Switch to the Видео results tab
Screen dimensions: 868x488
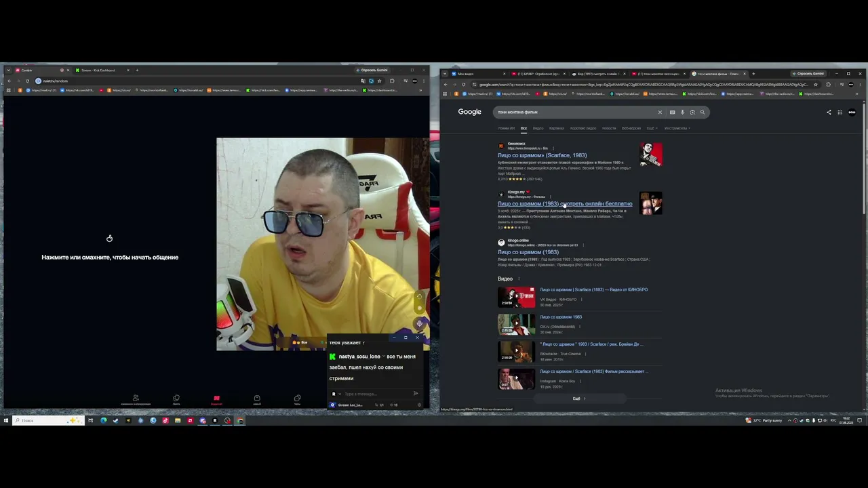(x=538, y=128)
